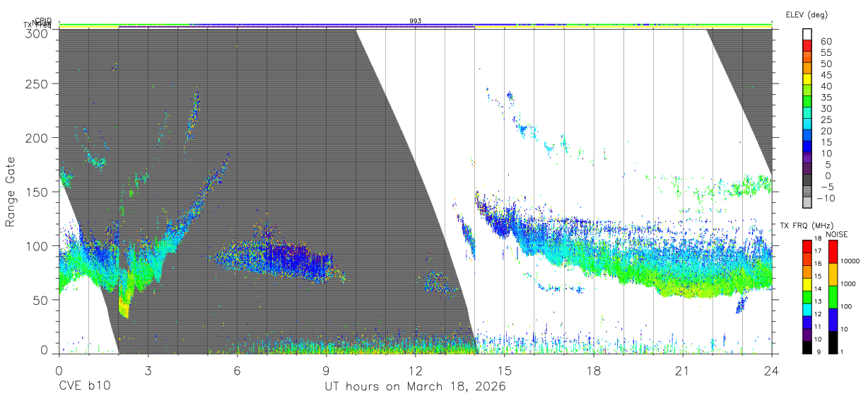The image size is (868, 401).
Task: Click the yellow elevation swatch near 45
Action: tap(808, 79)
